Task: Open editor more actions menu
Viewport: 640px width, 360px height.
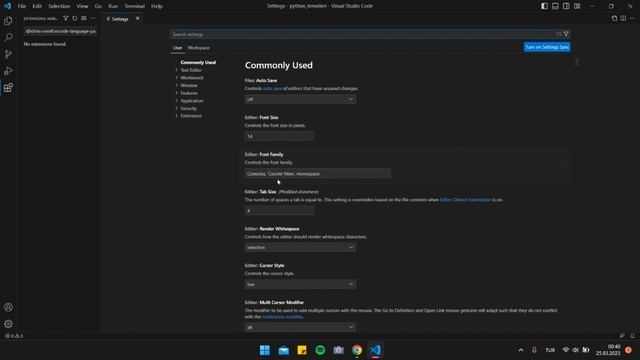Action: coord(632,18)
